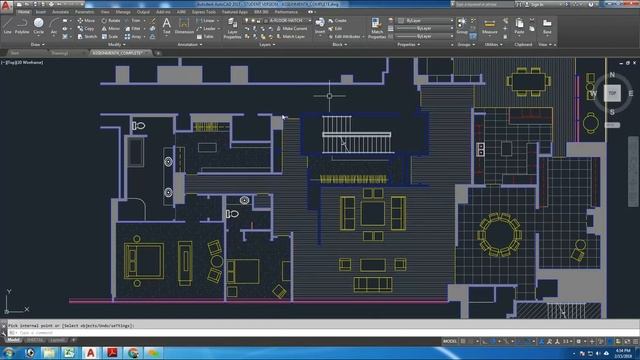Open the Annotate ribbon tab
The image size is (640, 360).
60,12
